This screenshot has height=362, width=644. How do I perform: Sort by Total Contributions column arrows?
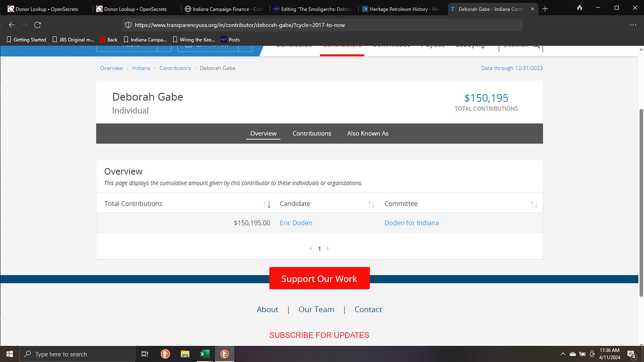coord(267,204)
